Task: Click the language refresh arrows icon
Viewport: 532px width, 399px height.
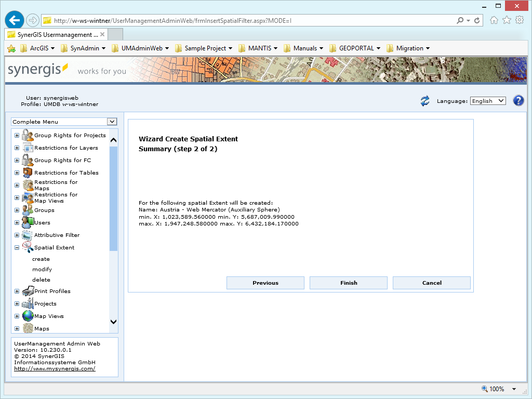Action: (x=425, y=100)
